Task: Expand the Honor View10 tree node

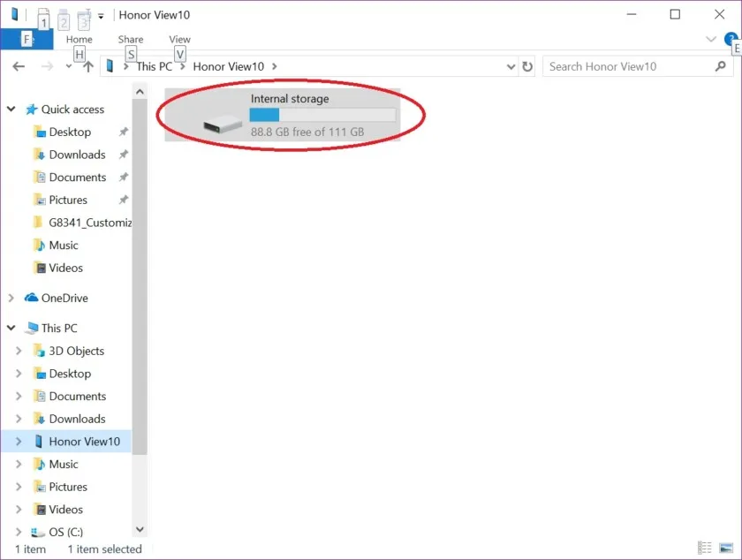Action: tap(19, 441)
